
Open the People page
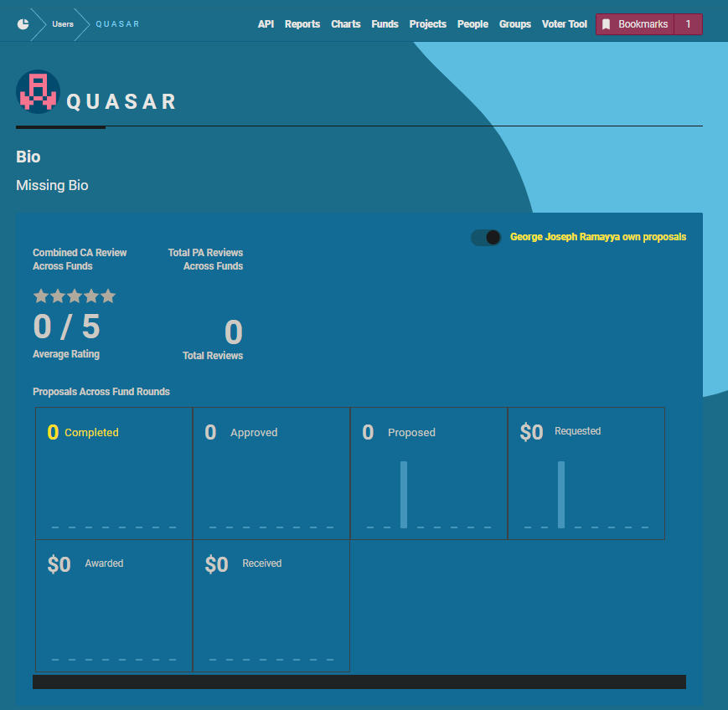click(x=472, y=24)
